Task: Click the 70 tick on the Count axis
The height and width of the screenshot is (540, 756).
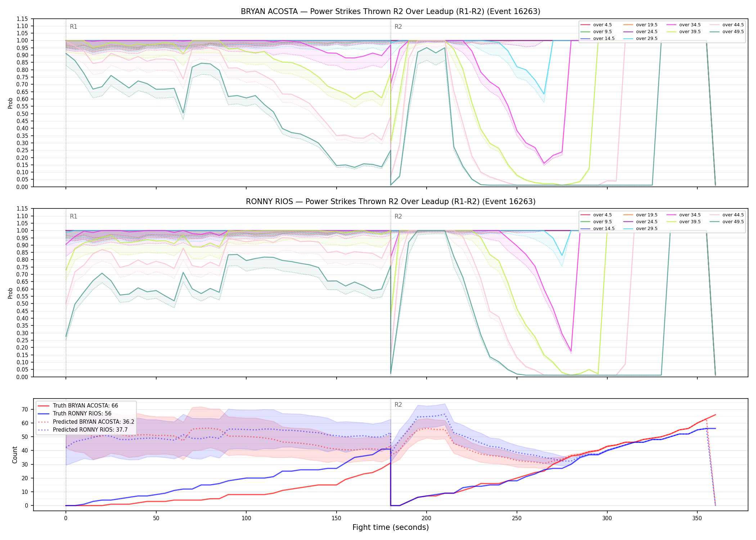Action: [x=25, y=409]
